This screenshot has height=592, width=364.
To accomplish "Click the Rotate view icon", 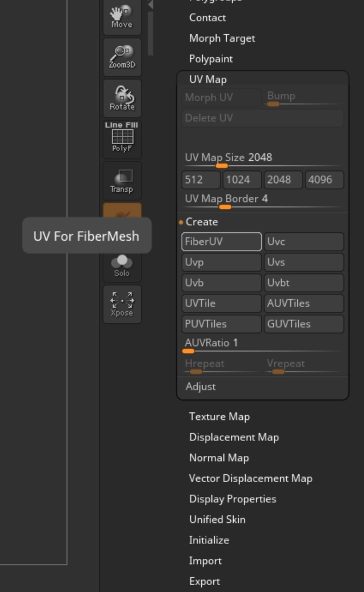I will tap(122, 98).
